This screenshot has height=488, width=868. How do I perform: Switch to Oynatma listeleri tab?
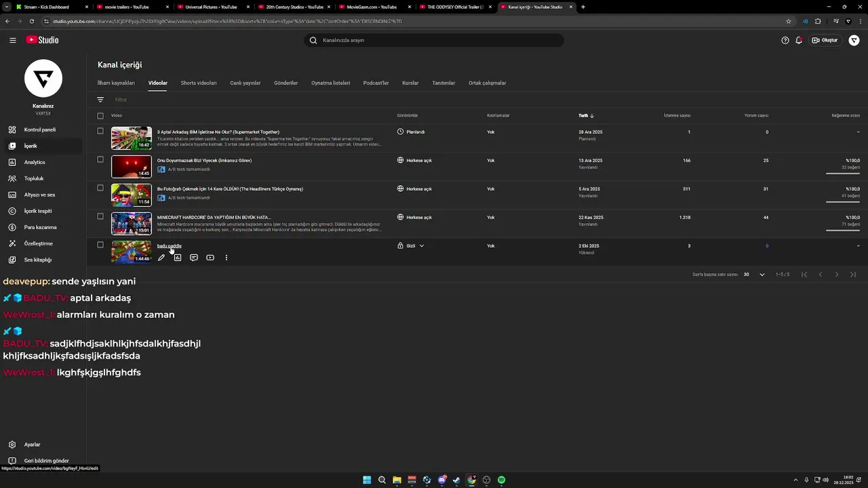(x=331, y=83)
